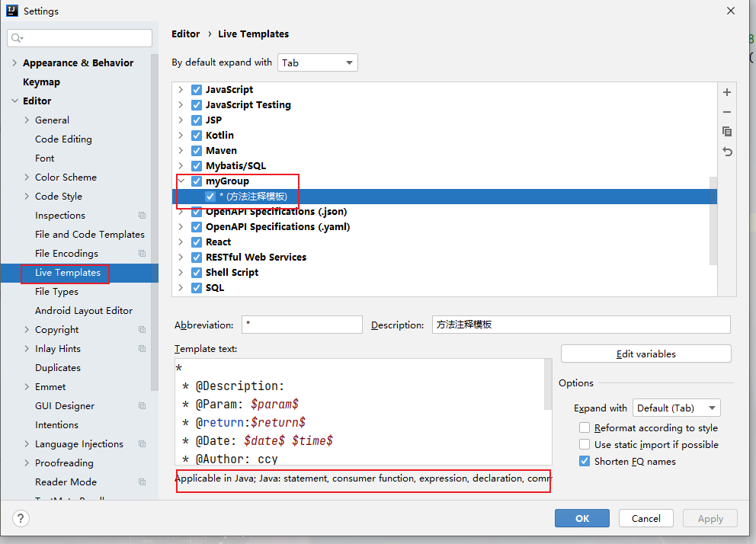This screenshot has width=756, height=544.
Task: Disable the Maven template group
Action: pyautogui.click(x=197, y=150)
